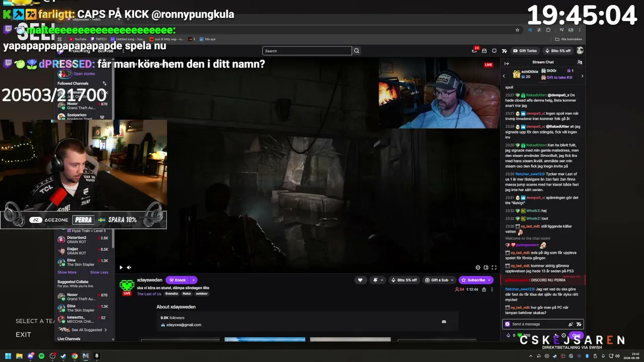Open the Discord link icon in About panel
This screenshot has width=644, height=362.
444,322
